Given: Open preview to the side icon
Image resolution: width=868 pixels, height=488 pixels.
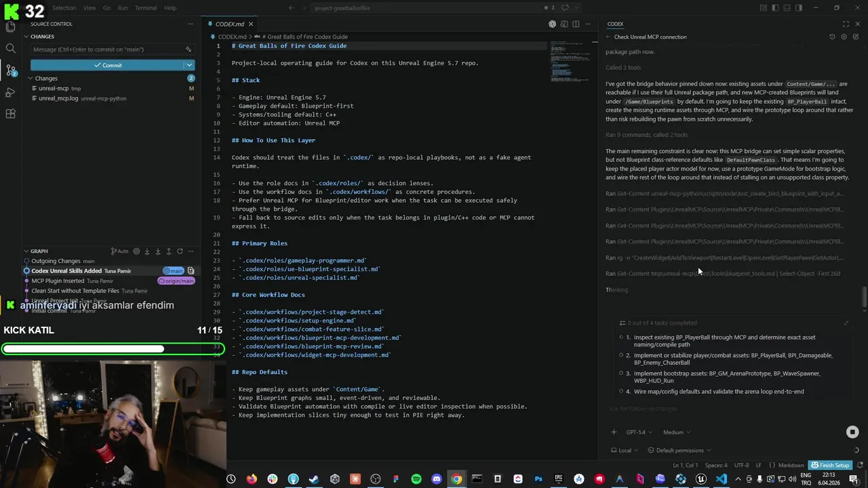Looking at the screenshot, I should tap(564, 24).
